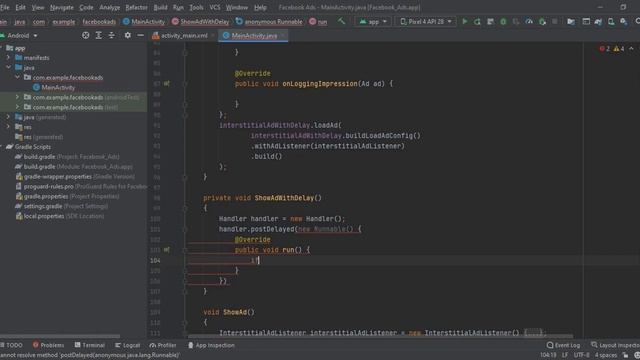Collapse the first com.example.facebookads package
The width and height of the screenshot is (640, 360).
[18, 77]
